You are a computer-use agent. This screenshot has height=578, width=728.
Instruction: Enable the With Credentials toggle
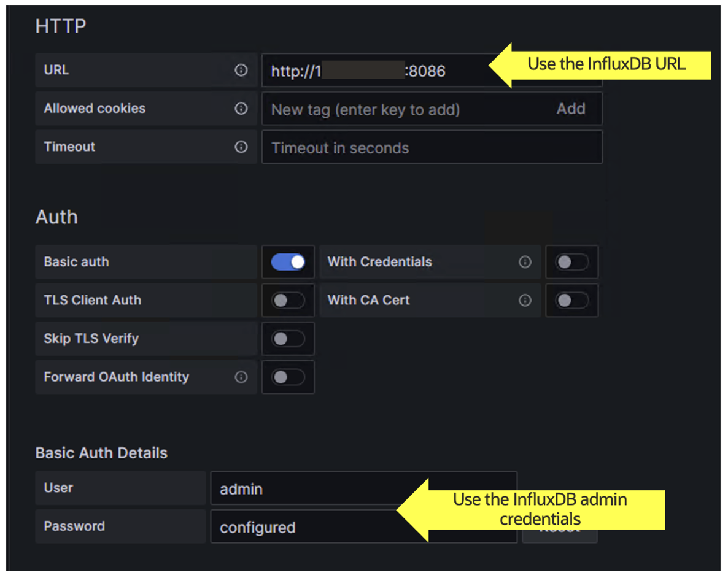tap(571, 262)
